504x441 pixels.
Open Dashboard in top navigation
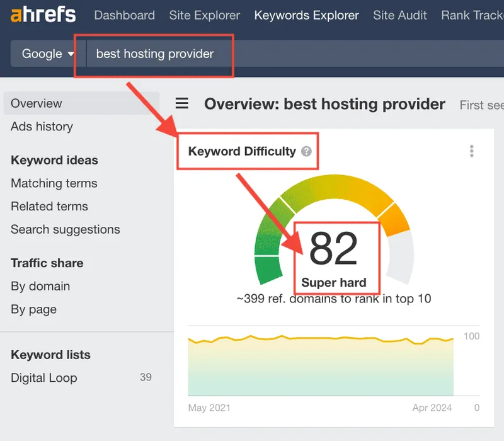[x=124, y=15]
